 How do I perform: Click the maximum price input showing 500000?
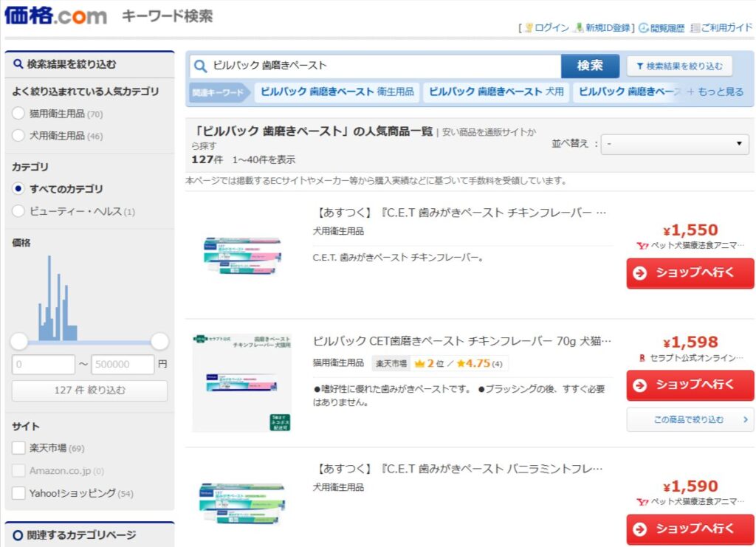123,365
